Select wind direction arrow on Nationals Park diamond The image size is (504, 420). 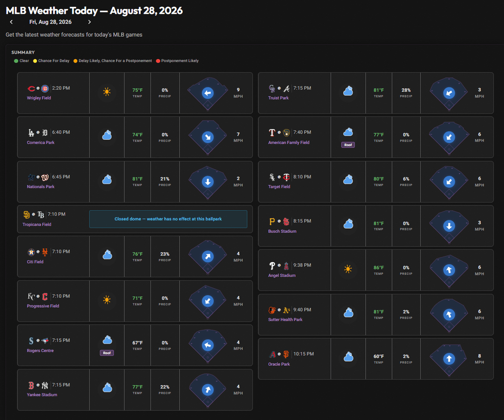point(208,182)
